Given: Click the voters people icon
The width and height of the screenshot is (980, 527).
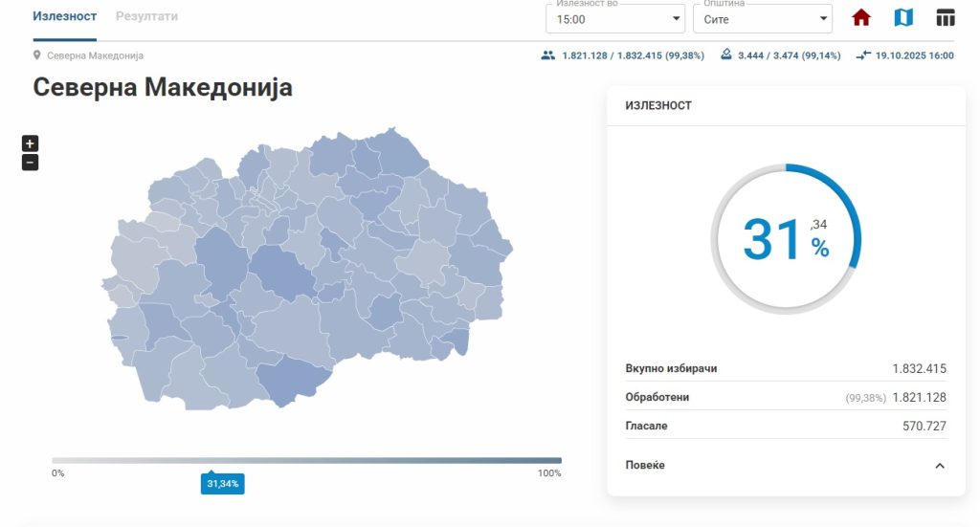Looking at the screenshot, I should (x=547, y=55).
